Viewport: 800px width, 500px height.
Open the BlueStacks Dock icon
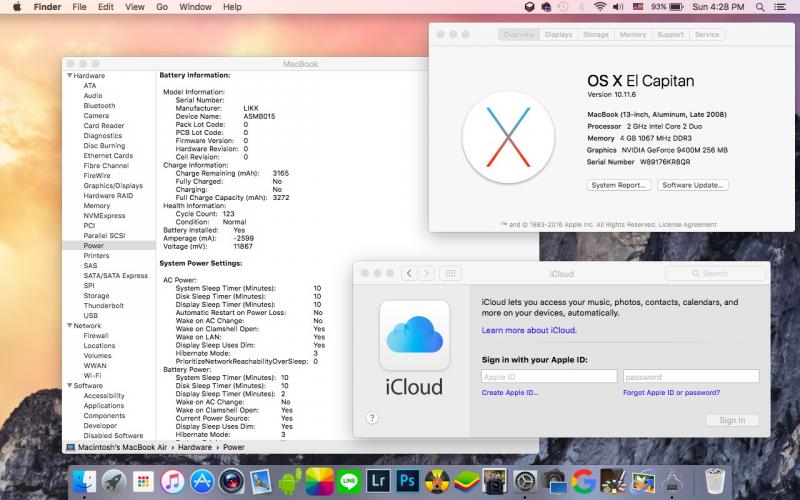click(467, 481)
